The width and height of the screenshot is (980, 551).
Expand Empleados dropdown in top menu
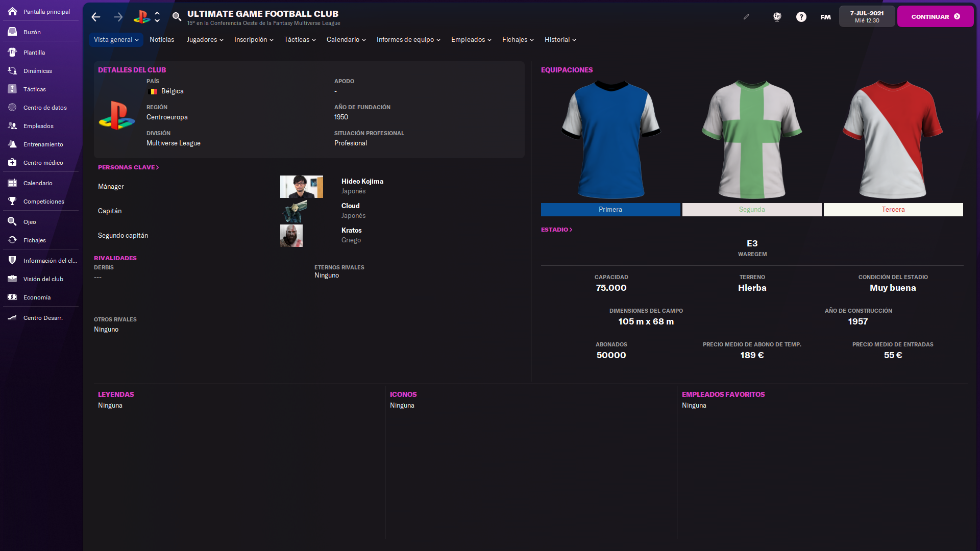click(x=471, y=39)
